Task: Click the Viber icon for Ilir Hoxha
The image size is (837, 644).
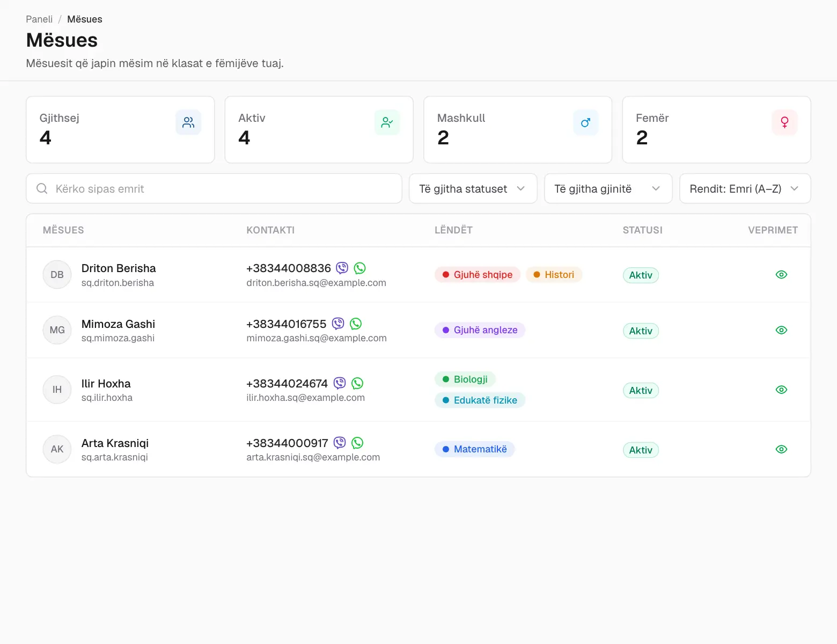Action: [x=340, y=383]
